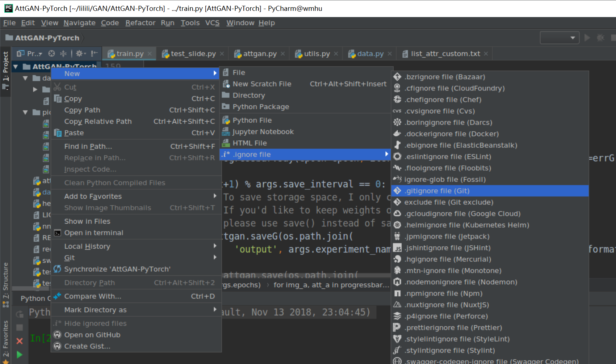Pick .dockerignore file (Docker) entry
This screenshot has height=364, width=616.
(x=490, y=134)
